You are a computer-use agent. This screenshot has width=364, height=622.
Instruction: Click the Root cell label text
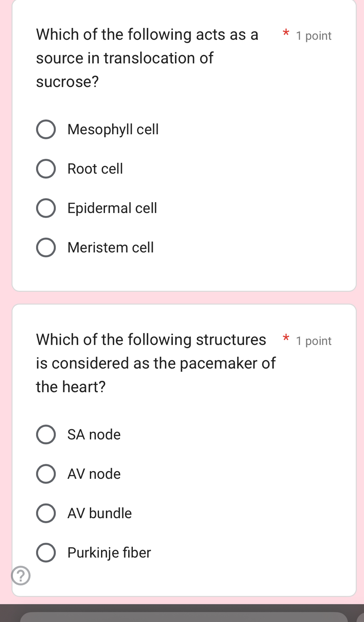point(95,169)
